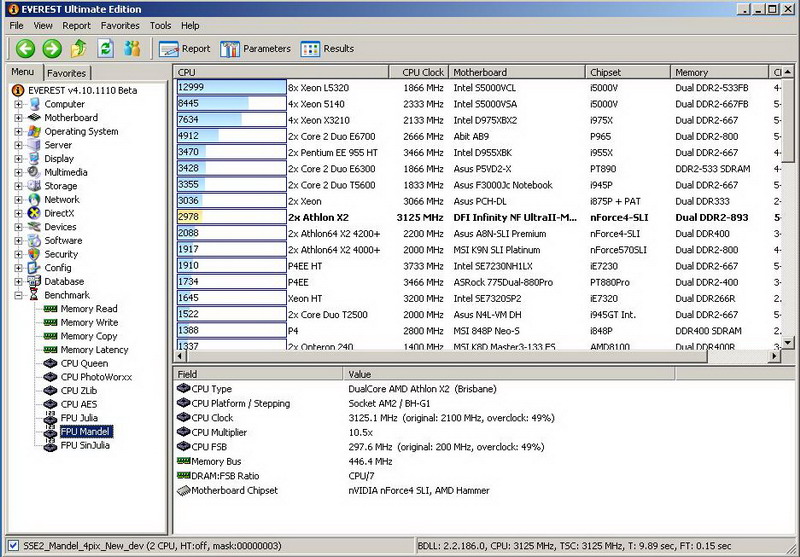800x557 pixels.
Task: Sort by CPU Clock column header
Action: pyautogui.click(x=423, y=73)
